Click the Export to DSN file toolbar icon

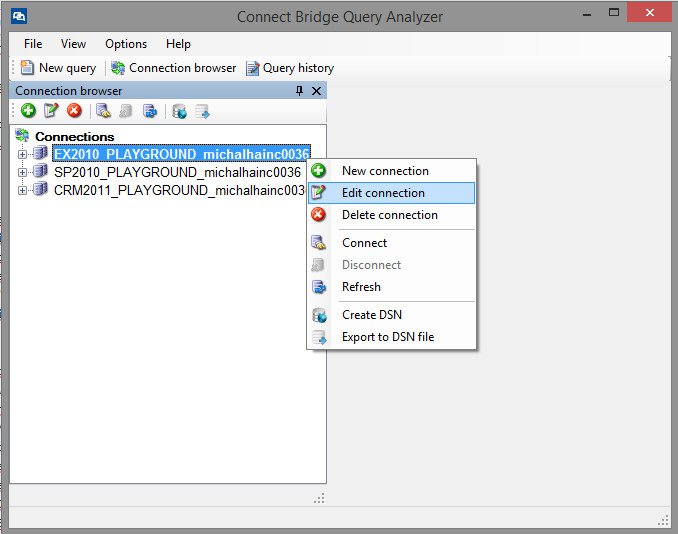[x=202, y=111]
